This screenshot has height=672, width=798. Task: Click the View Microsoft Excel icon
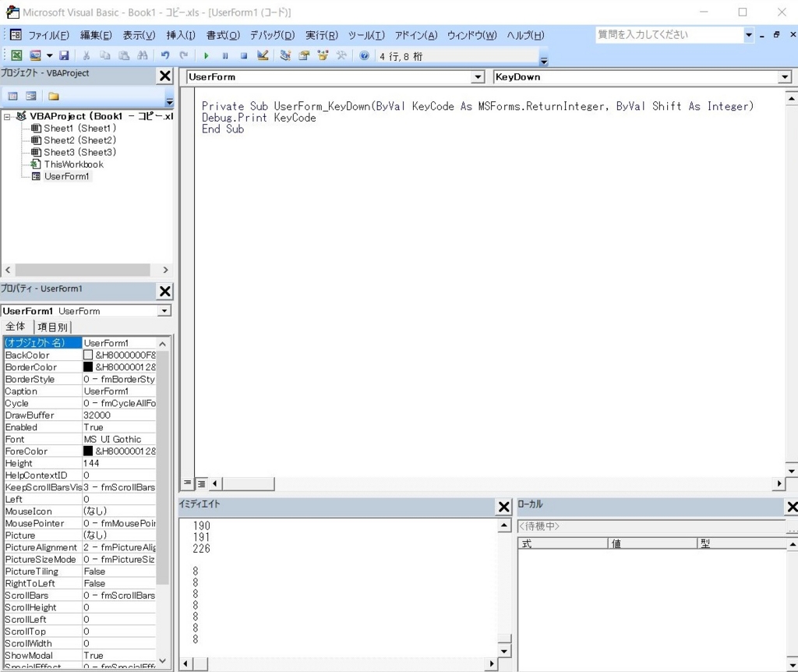[16, 55]
